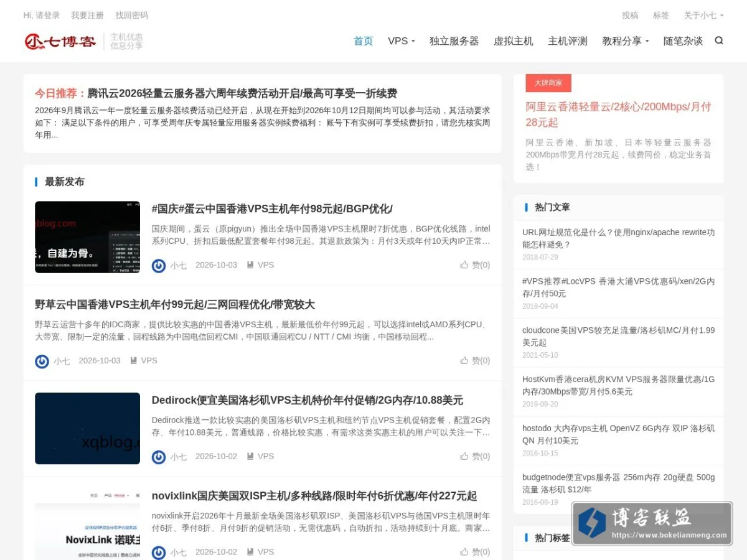Open the 主机评测 nav item
The width and height of the screenshot is (747, 560).
pyautogui.click(x=568, y=41)
